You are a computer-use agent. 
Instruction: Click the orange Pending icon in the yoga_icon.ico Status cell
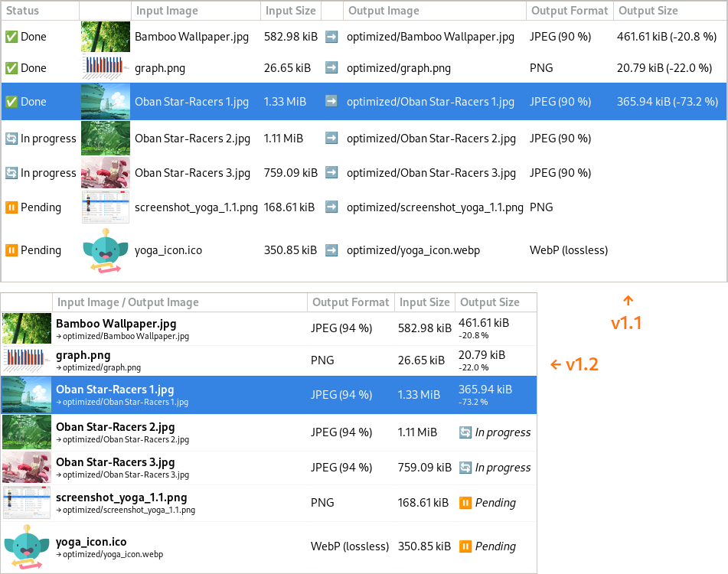coord(11,250)
